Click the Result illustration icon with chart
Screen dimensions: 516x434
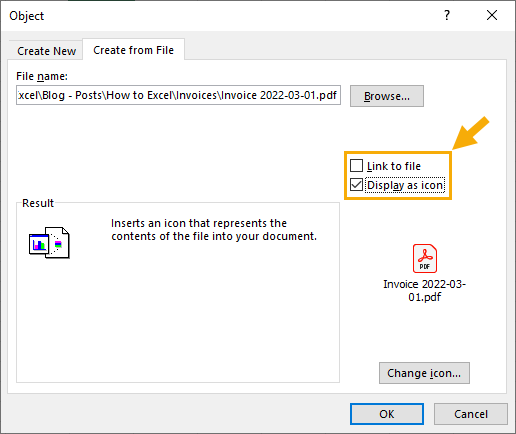[x=49, y=243]
